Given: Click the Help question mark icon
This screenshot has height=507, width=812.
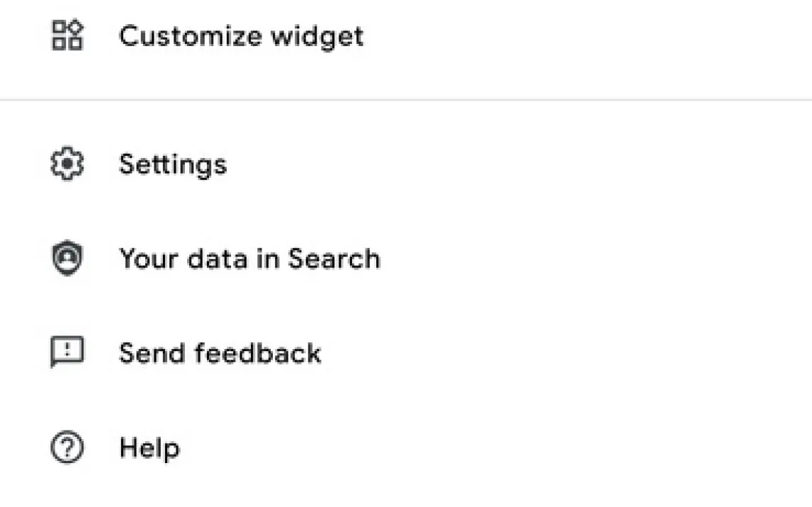Looking at the screenshot, I should click(x=67, y=448).
